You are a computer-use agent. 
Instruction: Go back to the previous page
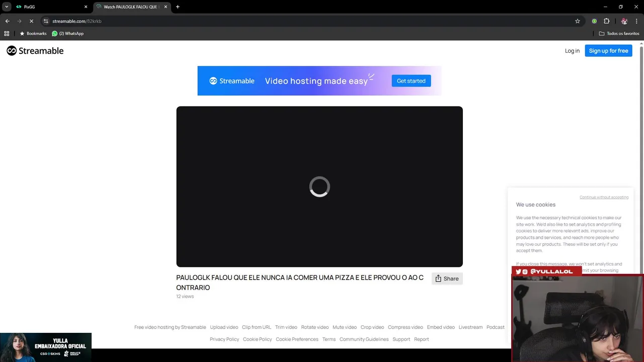click(x=7, y=21)
